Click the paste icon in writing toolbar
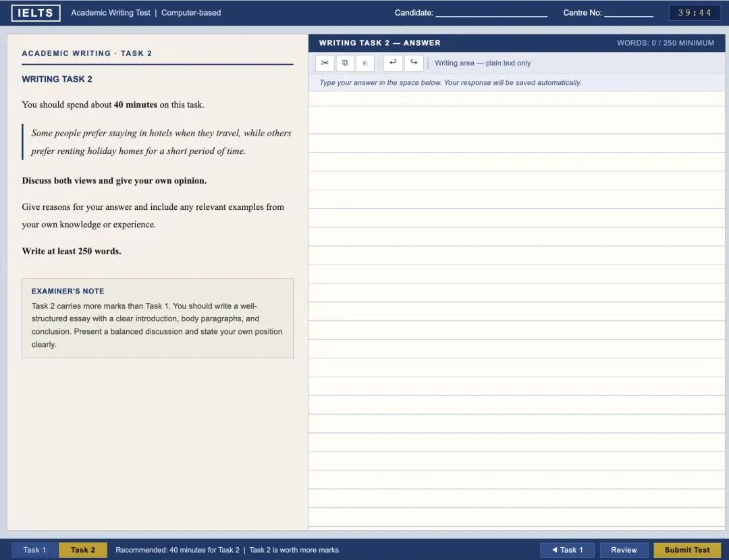This screenshot has height=560, width=729. coord(365,63)
